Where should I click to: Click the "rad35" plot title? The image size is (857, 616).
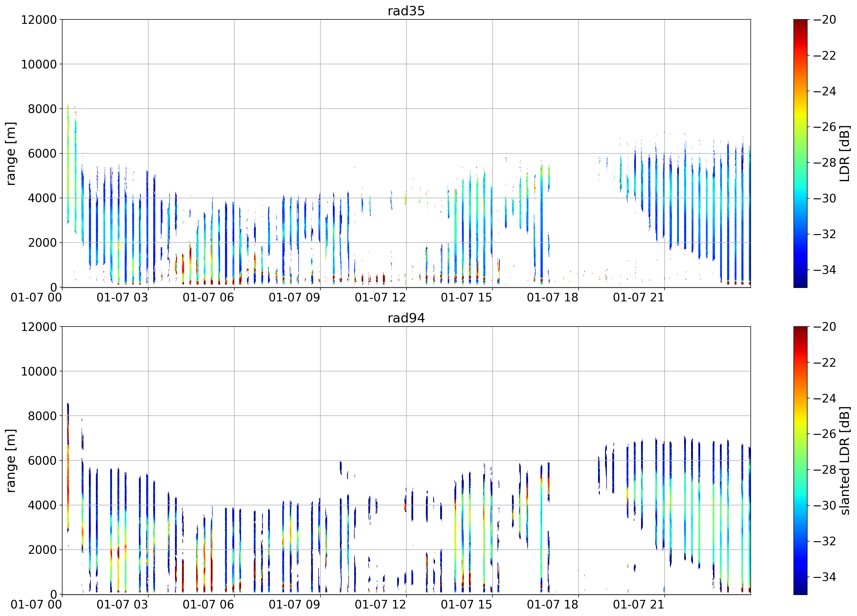[x=406, y=11]
